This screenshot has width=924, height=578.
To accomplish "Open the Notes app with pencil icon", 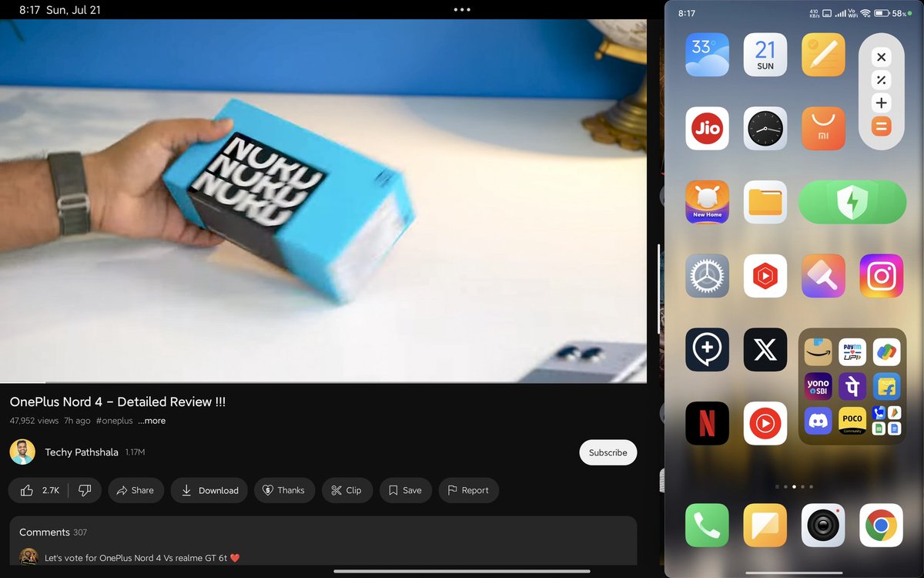I will click(823, 55).
